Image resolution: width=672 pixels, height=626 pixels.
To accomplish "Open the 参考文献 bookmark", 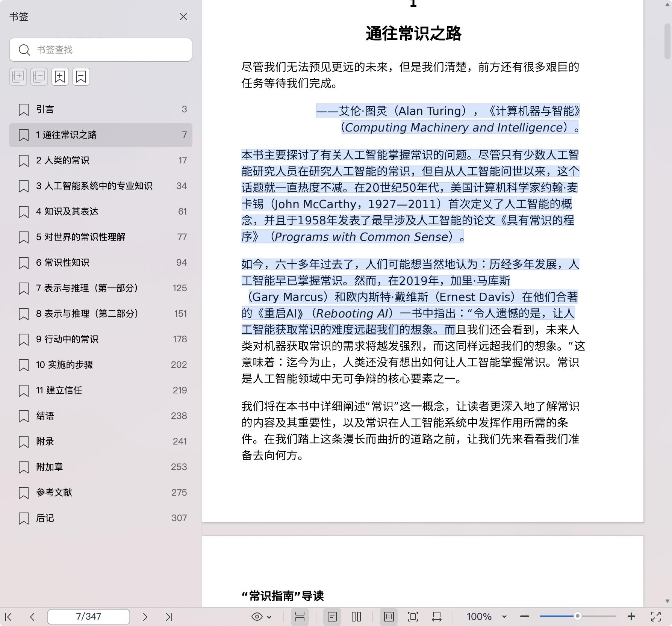I will point(101,493).
